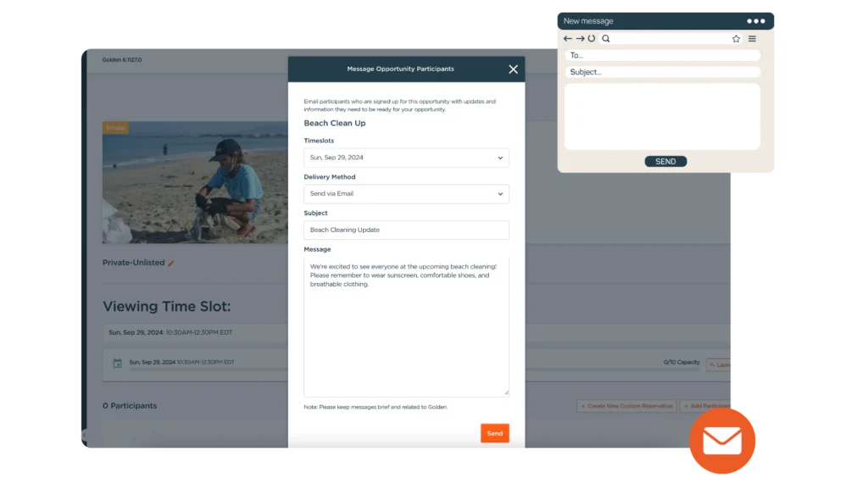
Task: Click the Subject... field in New message window
Action: 662,72
